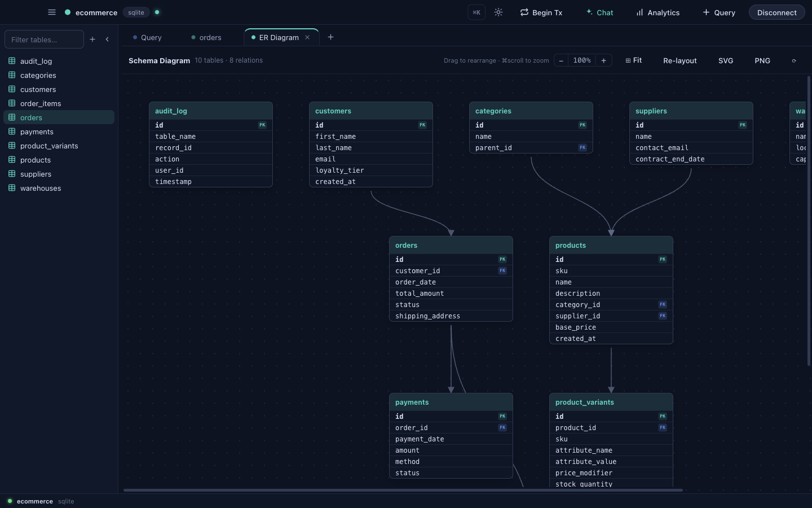The height and width of the screenshot is (508, 812).
Task: Select order_items table in sidebar
Action: (x=59, y=103)
